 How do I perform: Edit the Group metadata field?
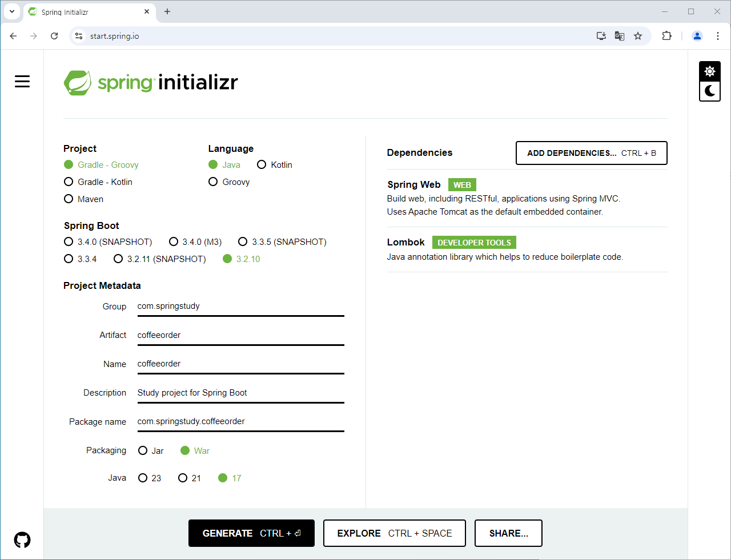[x=240, y=306]
